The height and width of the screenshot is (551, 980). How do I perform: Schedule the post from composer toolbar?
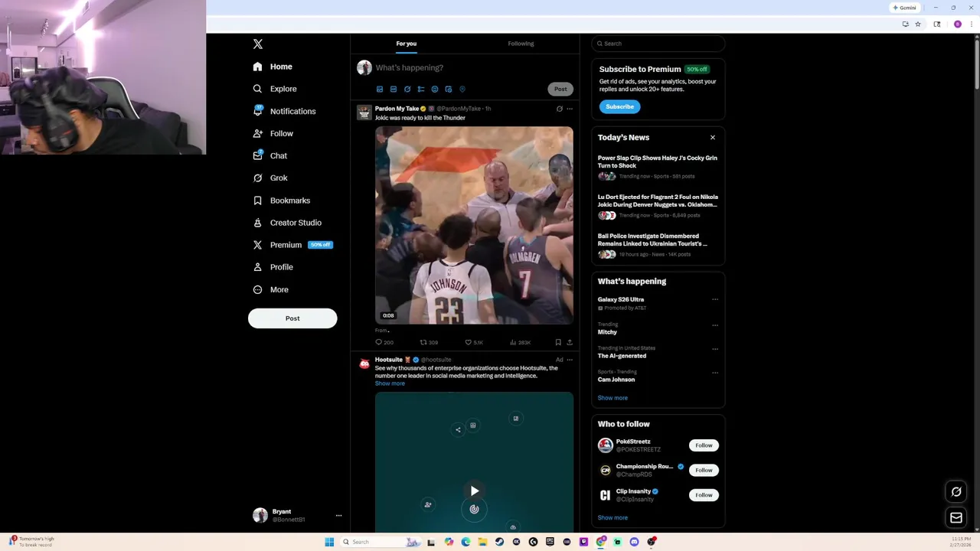(x=449, y=90)
